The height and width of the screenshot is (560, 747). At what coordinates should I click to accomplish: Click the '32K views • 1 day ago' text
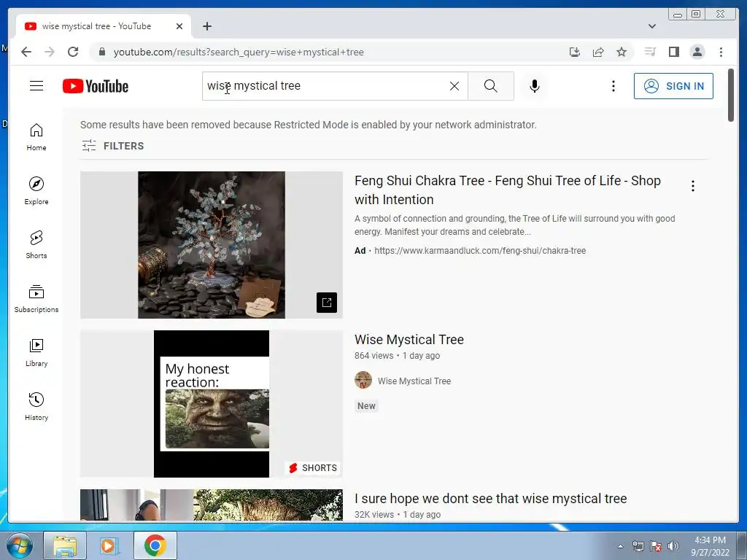point(398,515)
